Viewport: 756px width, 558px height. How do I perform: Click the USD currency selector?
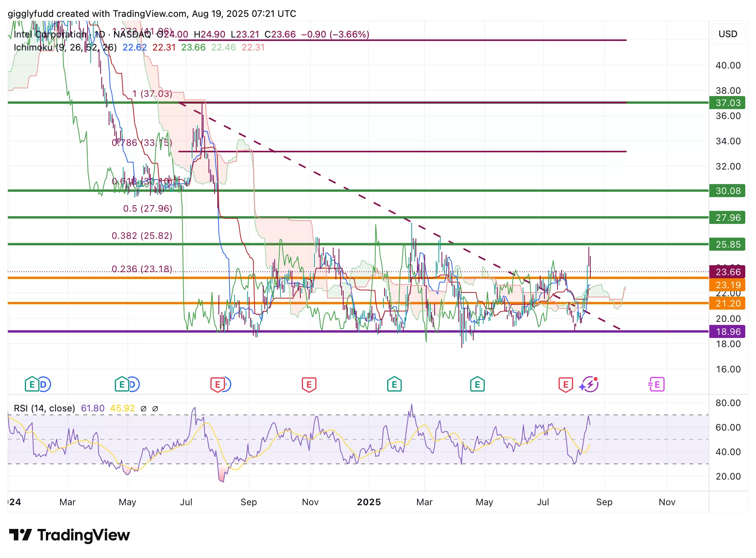pos(727,34)
